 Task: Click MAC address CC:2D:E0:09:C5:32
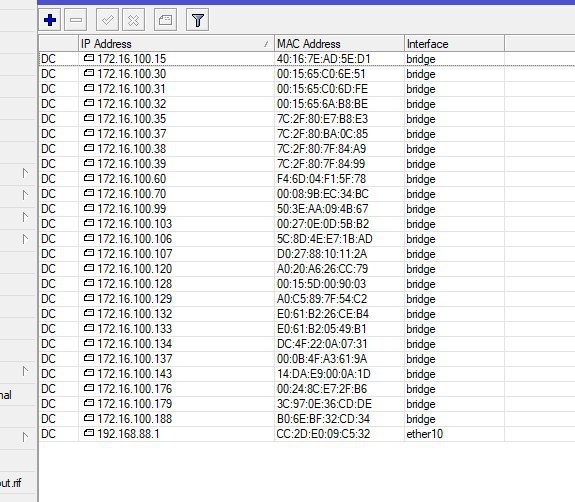(323, 434)
